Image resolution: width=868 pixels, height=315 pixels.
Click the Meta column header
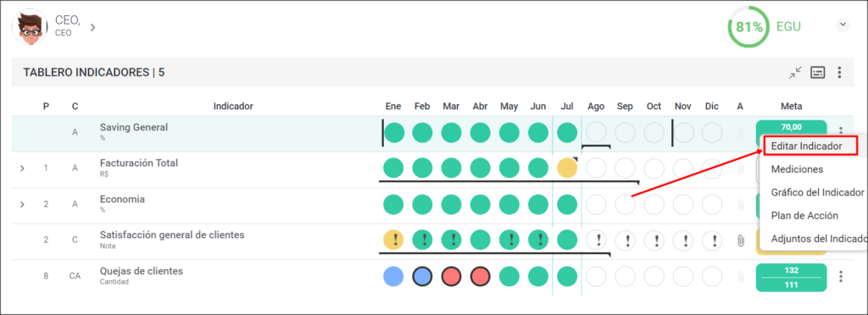coord(791,106)
